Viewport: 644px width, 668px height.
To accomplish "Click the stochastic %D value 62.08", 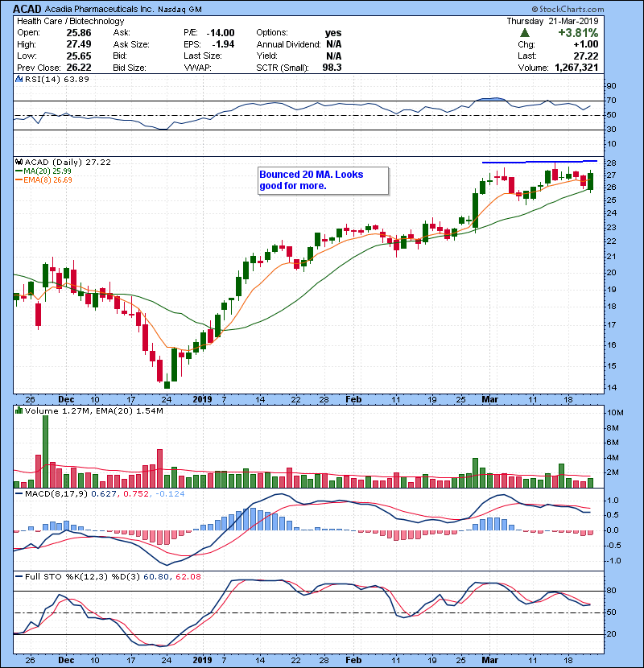I will tap(188, 577).
